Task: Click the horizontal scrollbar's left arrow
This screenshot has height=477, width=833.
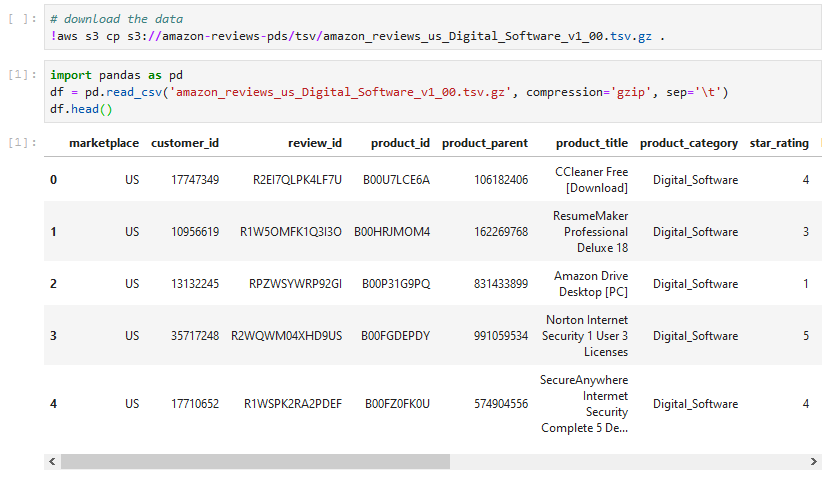Action: [x=52, y=461]
